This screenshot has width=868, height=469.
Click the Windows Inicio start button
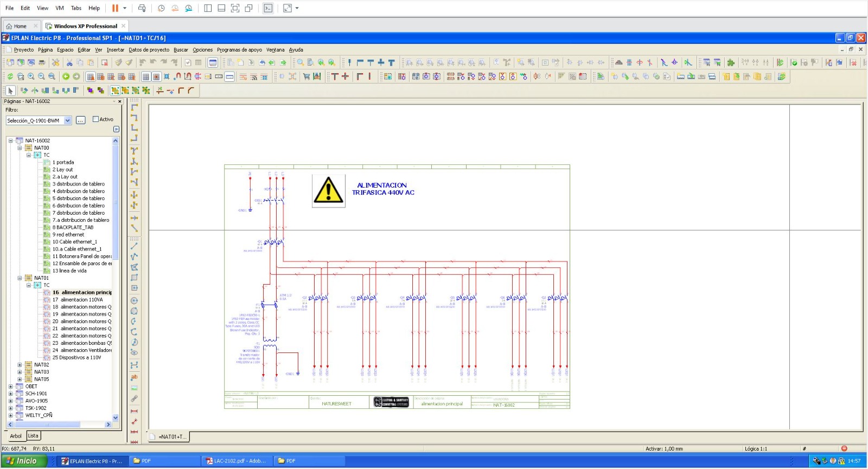22,461
